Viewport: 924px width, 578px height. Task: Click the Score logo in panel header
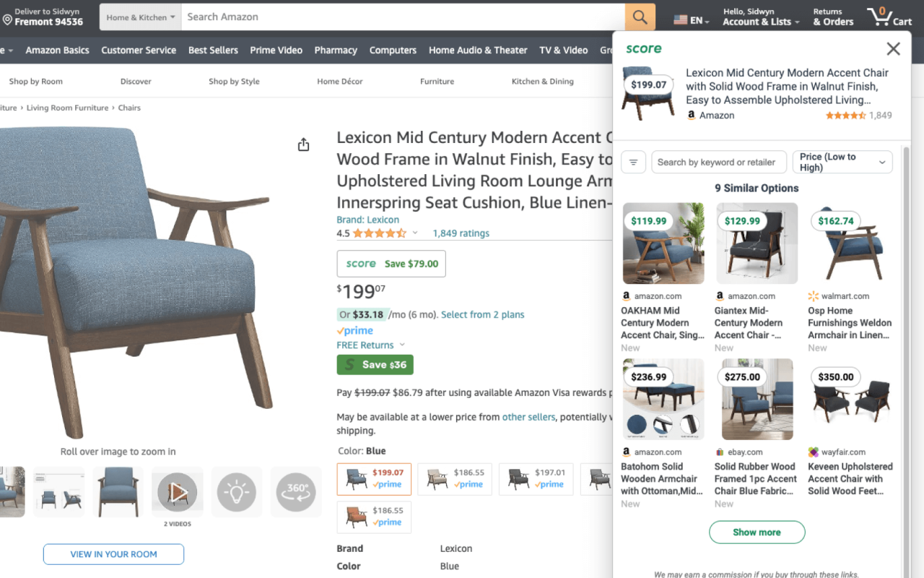(x=644, y=49)
